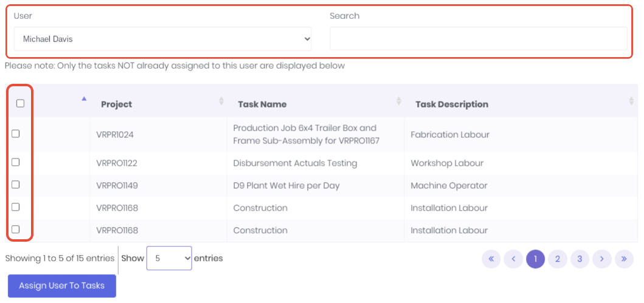The image size is (644, 303).
Task: Click D9 Plant Wet Hire per Day
Action: (286, 185)
